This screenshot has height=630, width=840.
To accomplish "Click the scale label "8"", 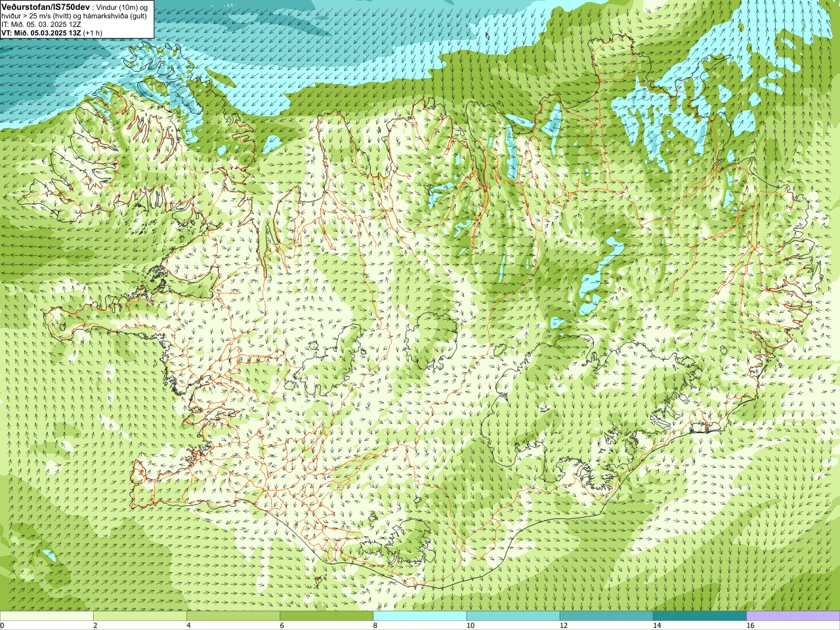I will [375, 626].
